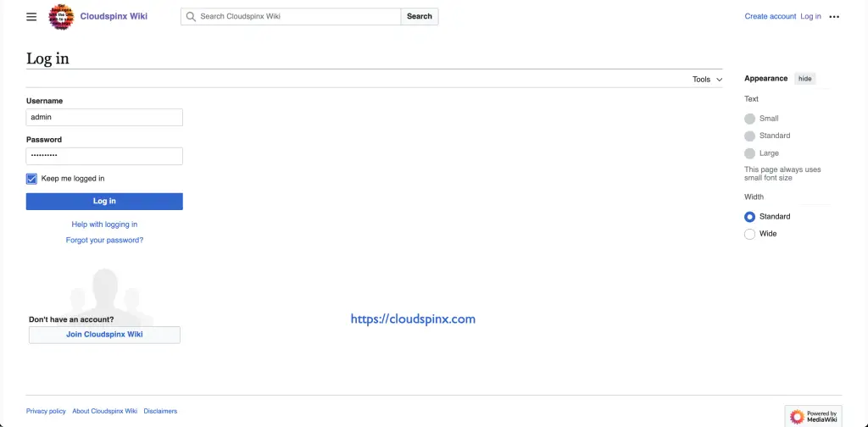868x427 pixels.
Task: Open the hamburger main menu
Action: pos(31,16)
